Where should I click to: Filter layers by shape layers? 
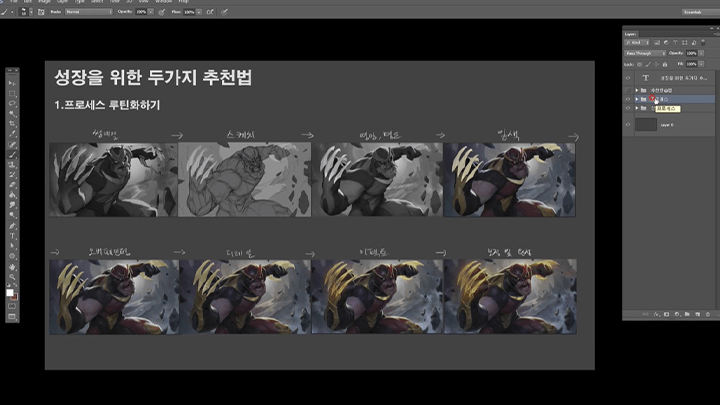[685, 43]
